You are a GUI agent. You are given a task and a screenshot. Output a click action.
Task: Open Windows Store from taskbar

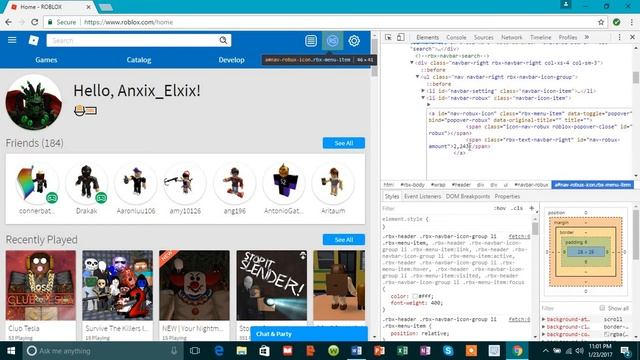click(x=264, y=351)
